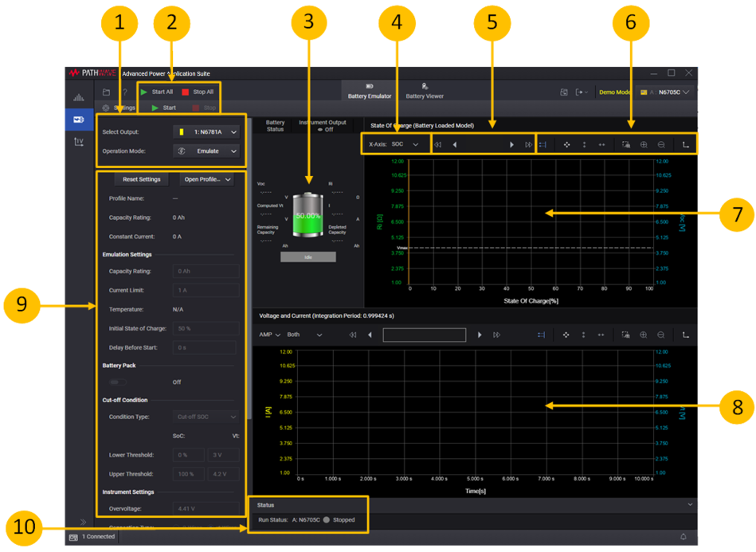Jump to start in Voltage and Current chart
The width and height of the screenshot is (756, 552).
(353, 335)
